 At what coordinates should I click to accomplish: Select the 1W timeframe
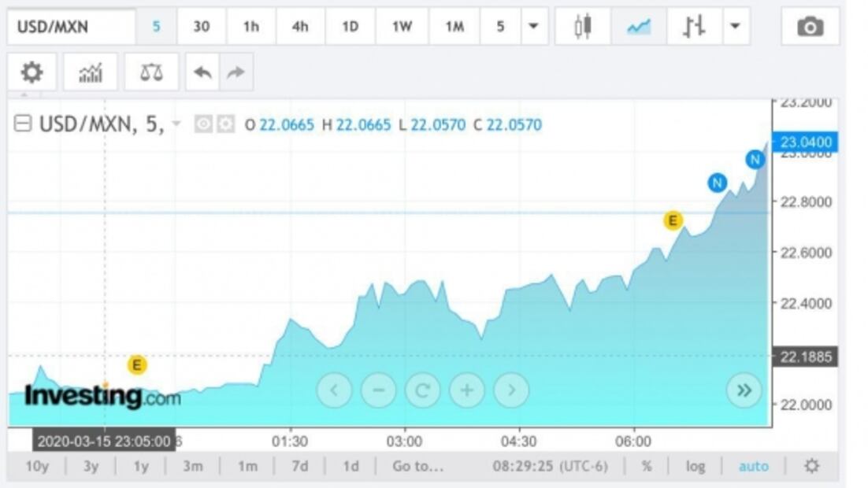[x=401, y=26]
